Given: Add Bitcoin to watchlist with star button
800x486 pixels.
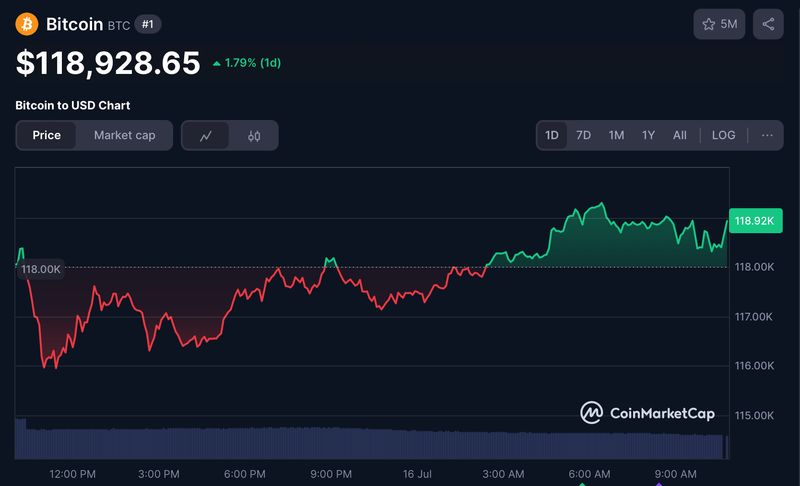Looking at the screenshot, I should pos(719,24).
